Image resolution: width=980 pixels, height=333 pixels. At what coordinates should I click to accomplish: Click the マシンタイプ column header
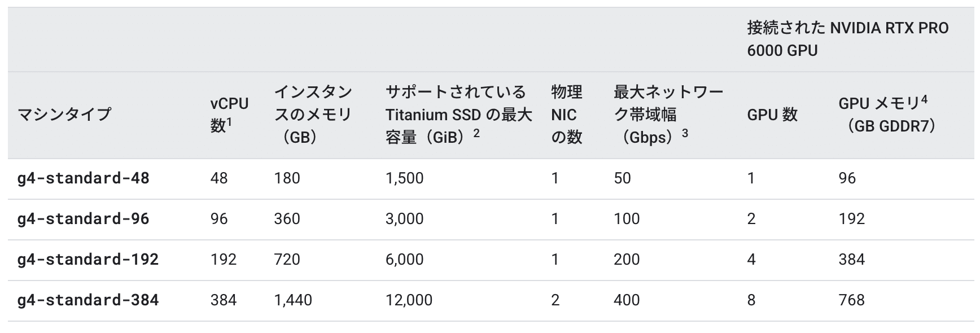[64, 115]
